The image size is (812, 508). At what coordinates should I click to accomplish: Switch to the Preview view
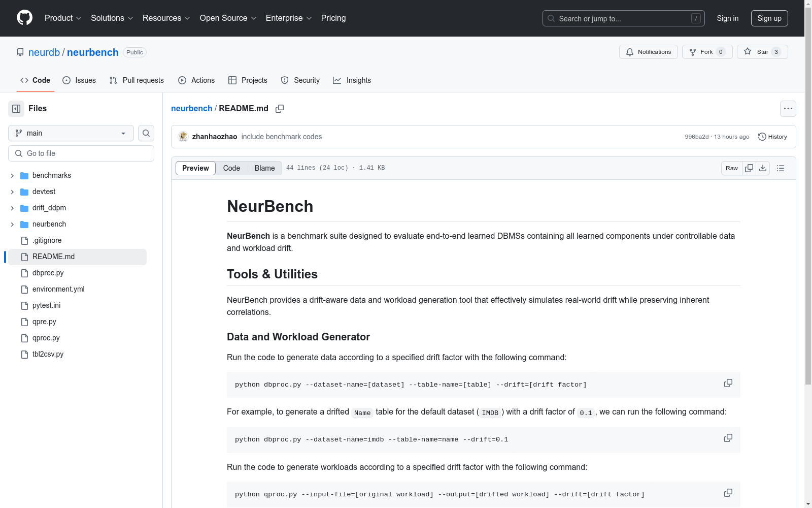tap(195, 168)
